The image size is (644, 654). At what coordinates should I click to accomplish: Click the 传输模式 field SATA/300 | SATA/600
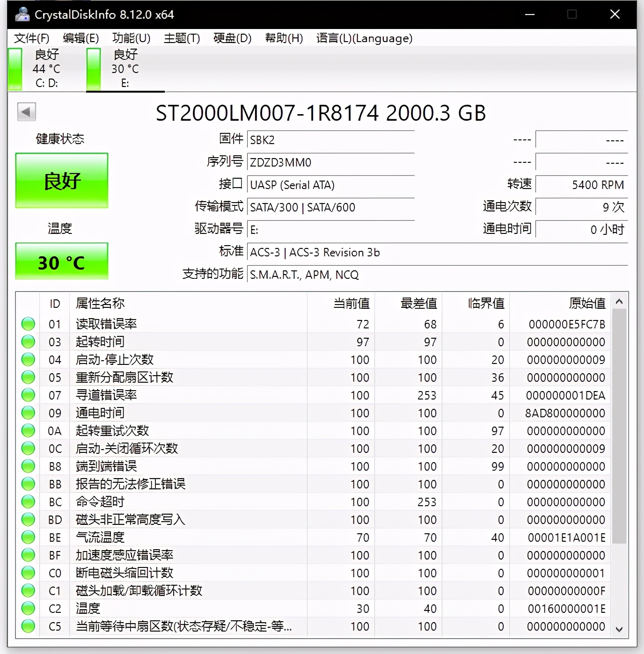click(330, 207)
